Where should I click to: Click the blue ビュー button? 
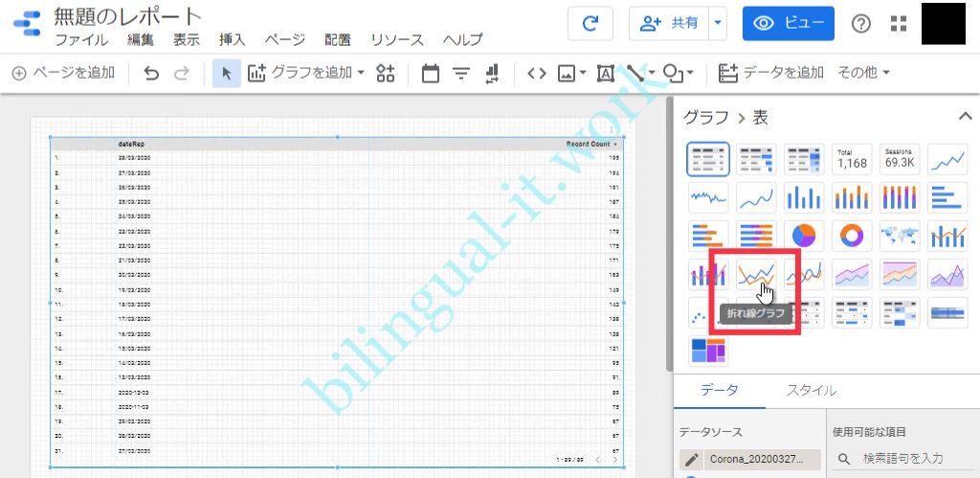click(x=788, y=24)
